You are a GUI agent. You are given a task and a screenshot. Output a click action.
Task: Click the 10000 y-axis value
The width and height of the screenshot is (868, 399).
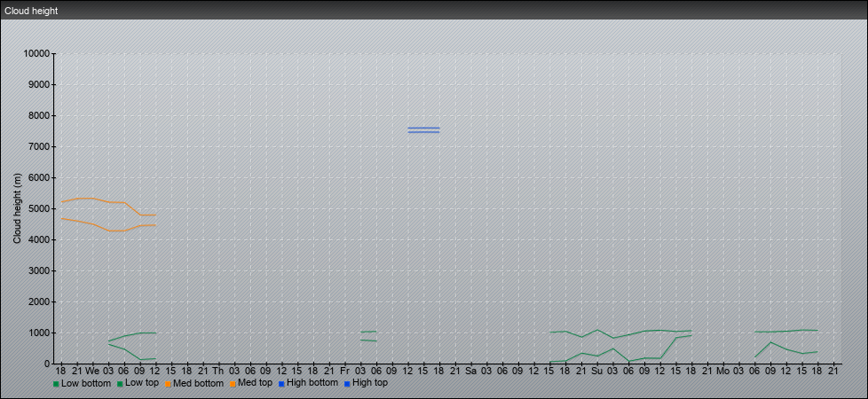tap(36, 54)
